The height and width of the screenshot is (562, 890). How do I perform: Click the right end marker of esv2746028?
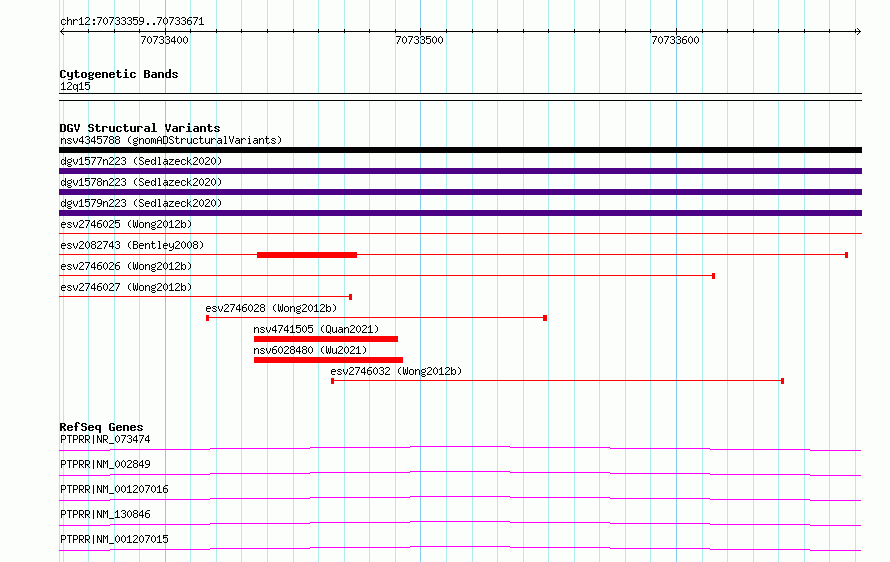coord(545,318)
